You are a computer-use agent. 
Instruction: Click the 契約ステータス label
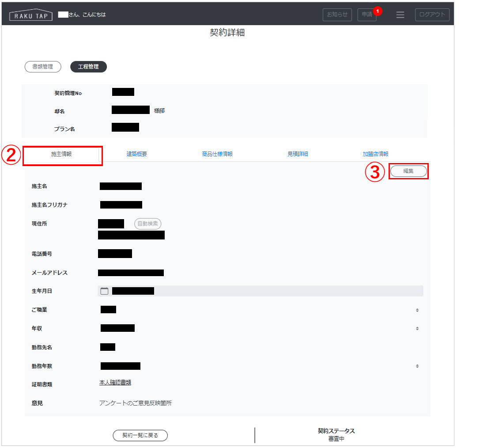pos(336,431)
